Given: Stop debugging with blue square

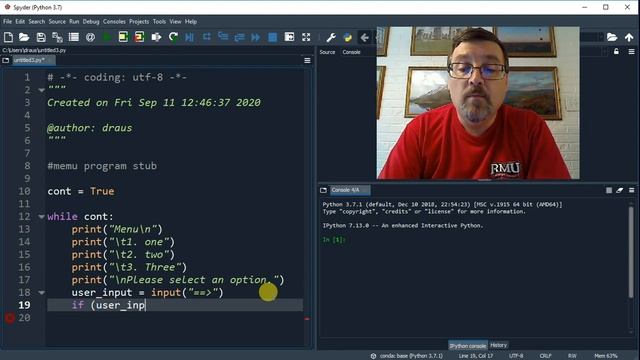Looking at the screenshot, I should (x=273, y=38).
